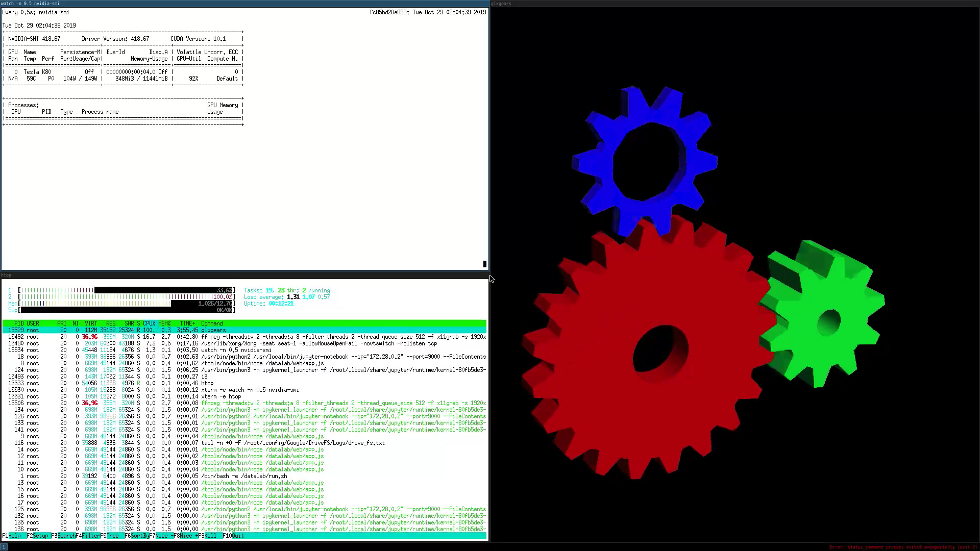
Task: Click the PID column header
Action: click(x=18, y=323)
